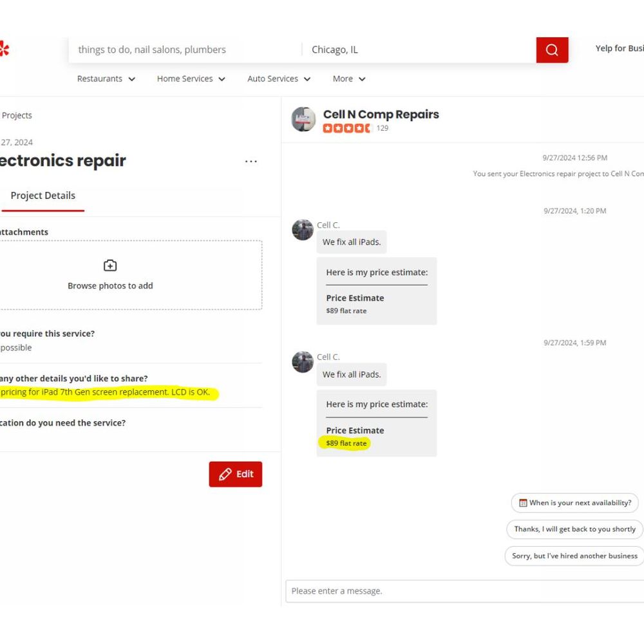Focus the 'Please enter a message' box
The width and height of the screenshot is (644, 644).
coord(464,591)
